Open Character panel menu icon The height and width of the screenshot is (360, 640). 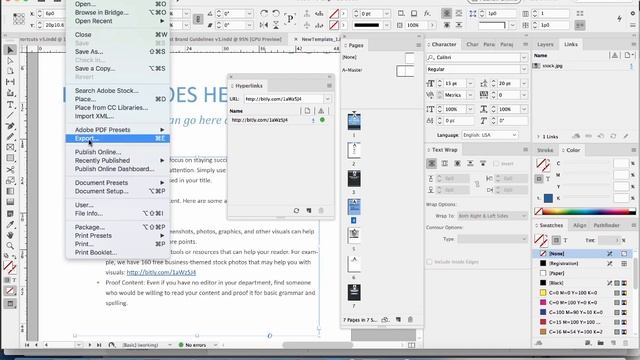(x=525, y=44)
